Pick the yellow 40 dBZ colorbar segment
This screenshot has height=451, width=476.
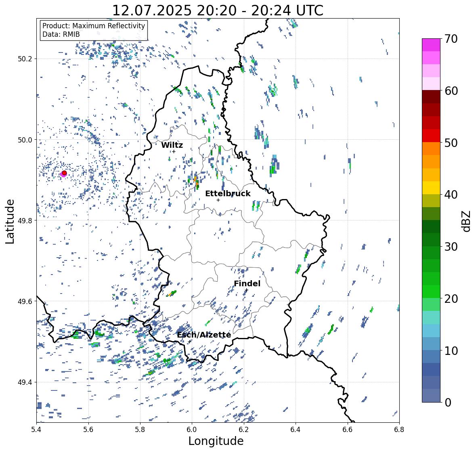[x=431, y=188]
